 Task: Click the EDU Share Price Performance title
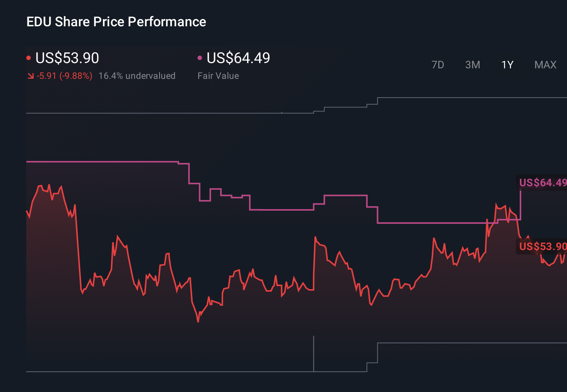tap(116, 22)
